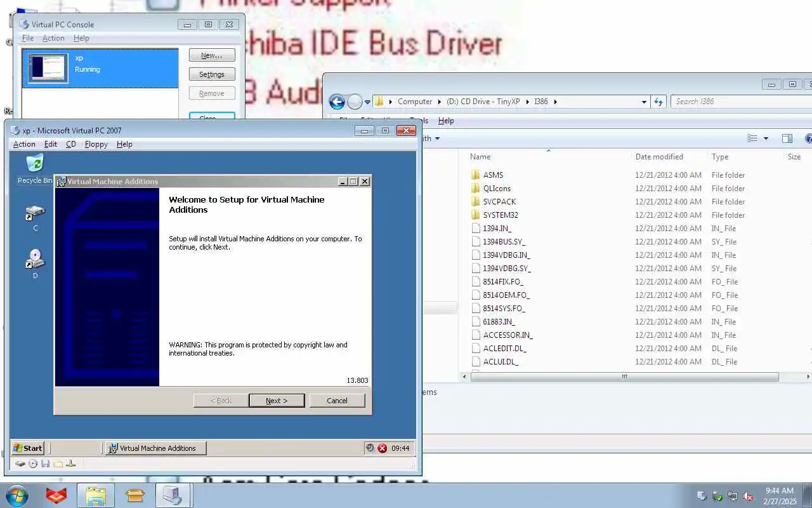
Task: Click the gray tray icon beside XP security alert
Action: coord(370,448)
